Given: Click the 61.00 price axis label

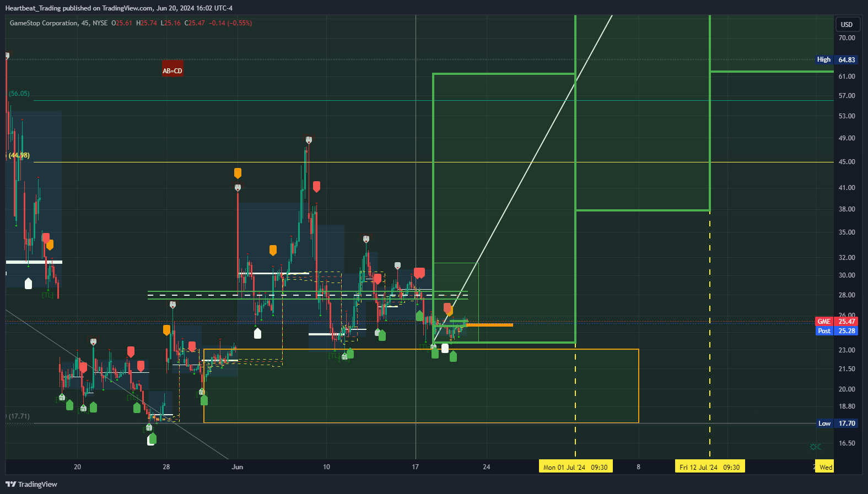Looking at the screenshot, I should click(847, 77).
